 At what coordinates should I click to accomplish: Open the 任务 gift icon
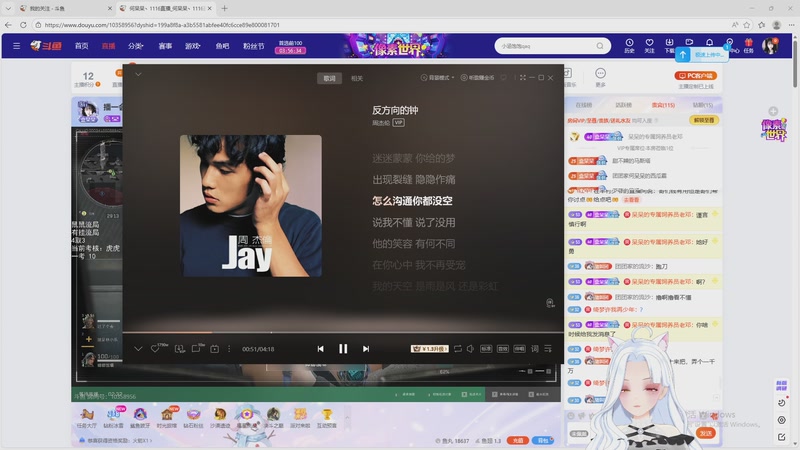[748, 45]
